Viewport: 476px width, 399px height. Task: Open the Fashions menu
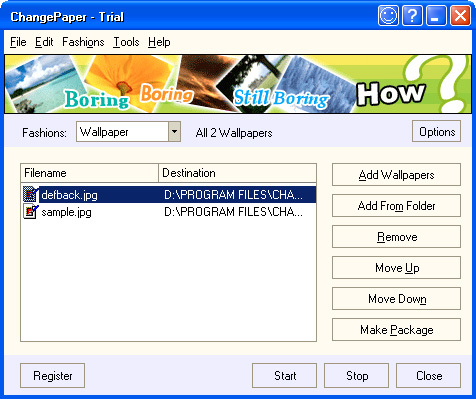[83, 42]
